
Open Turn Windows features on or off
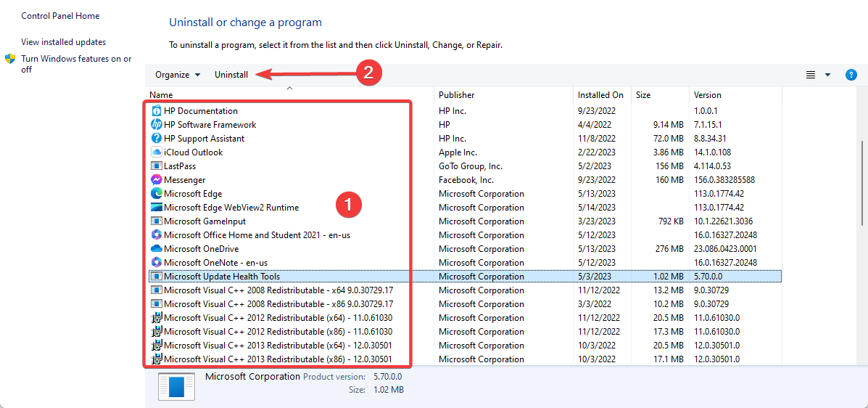point(76,65)
